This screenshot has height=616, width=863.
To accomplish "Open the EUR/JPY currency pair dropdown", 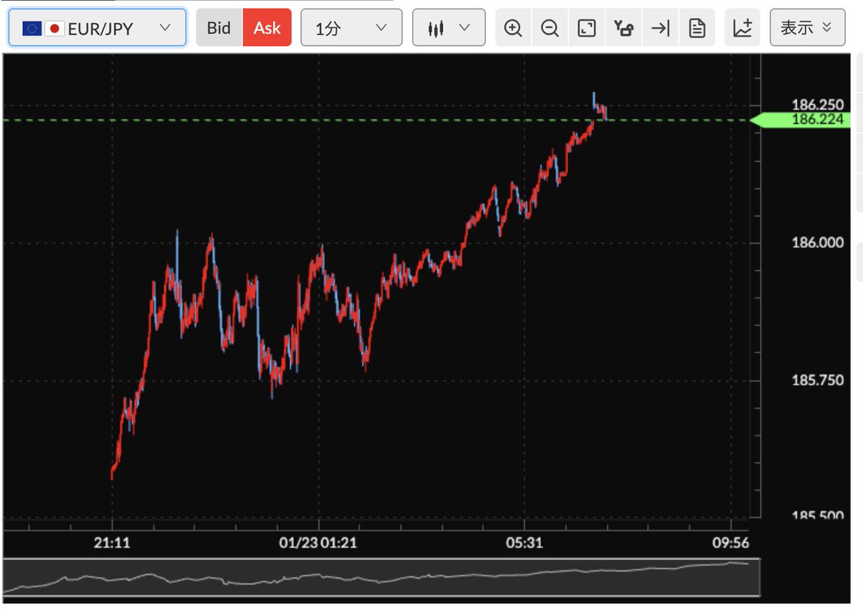I will 97,28.
